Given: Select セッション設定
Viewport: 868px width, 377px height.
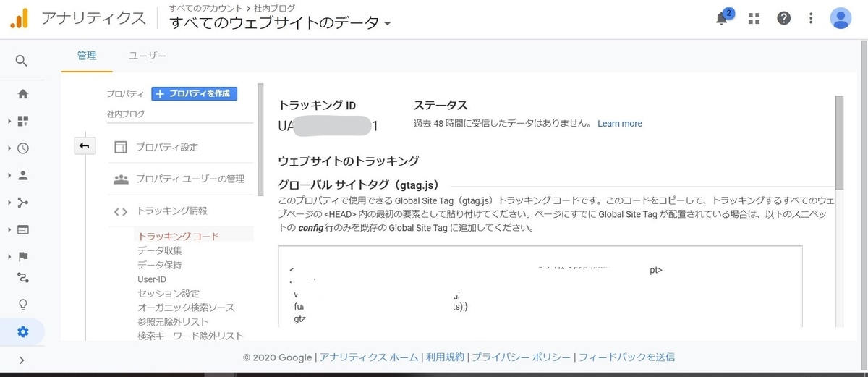Looking at the screenshot, I should pos(168,293).
